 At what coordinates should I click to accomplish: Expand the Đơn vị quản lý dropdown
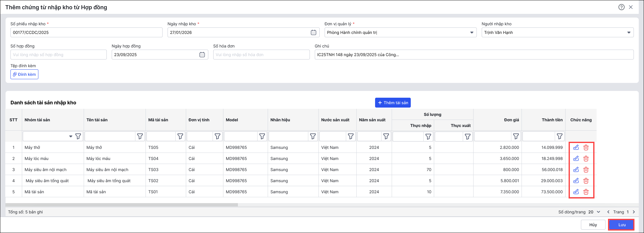coord(472,32)
